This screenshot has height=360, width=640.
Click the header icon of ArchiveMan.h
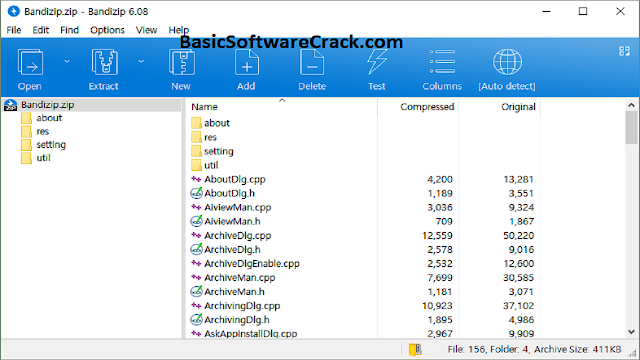click(x=196, y=291)
